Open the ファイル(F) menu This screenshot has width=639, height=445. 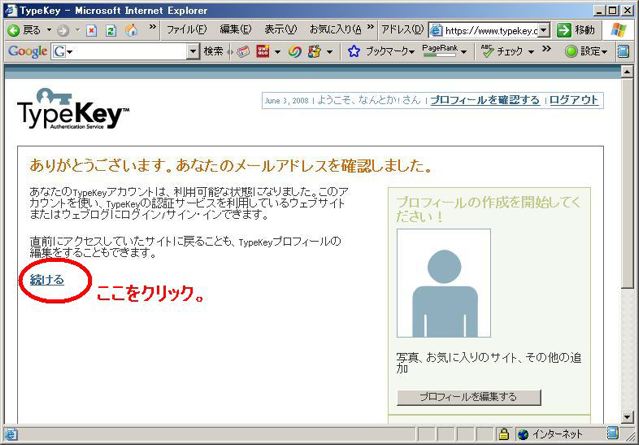tap(187, 30)
